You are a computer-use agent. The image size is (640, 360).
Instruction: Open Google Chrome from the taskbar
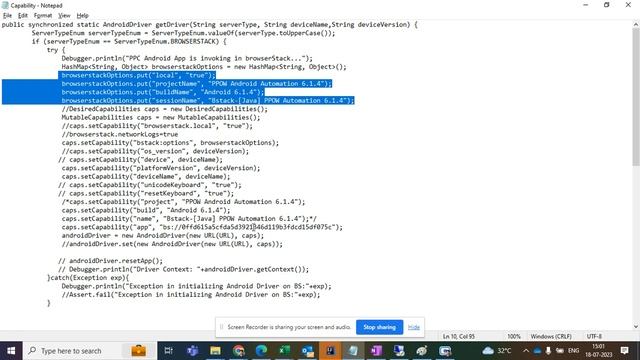point(238,351)
